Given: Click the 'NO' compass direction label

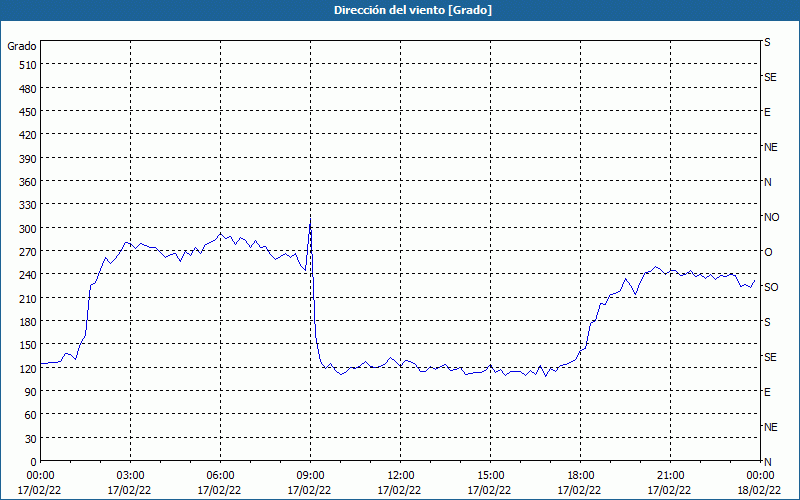Looking at the screenshot, I should 771,217.
